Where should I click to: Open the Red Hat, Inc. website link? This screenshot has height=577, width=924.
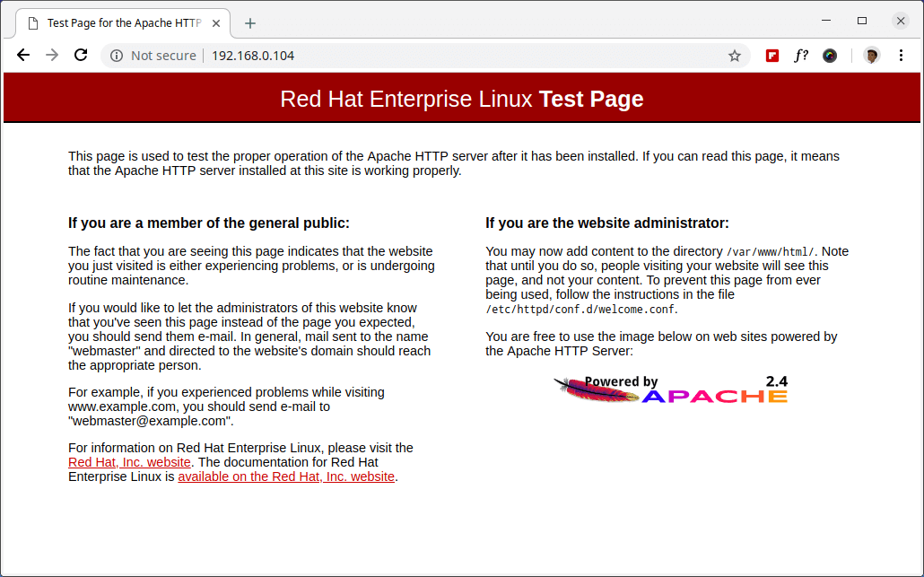[130, 462]
